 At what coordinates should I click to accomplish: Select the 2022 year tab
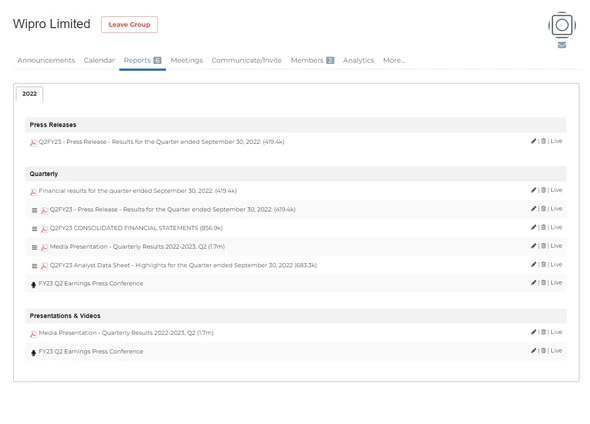click(29, 94)
